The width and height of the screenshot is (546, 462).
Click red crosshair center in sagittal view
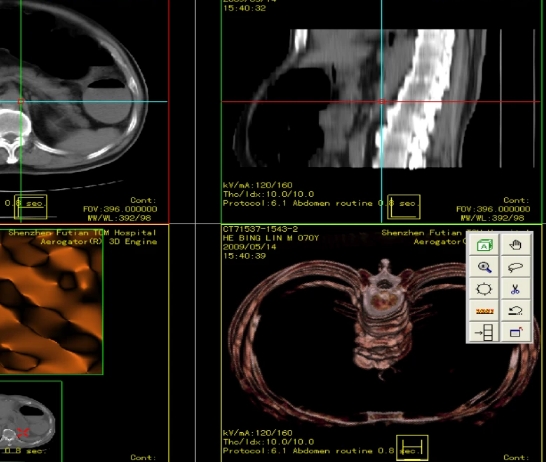[x=382, y=101]
